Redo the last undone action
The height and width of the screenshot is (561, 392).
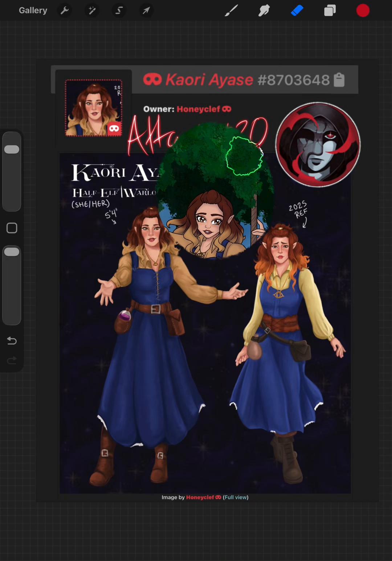click(12, 360)
